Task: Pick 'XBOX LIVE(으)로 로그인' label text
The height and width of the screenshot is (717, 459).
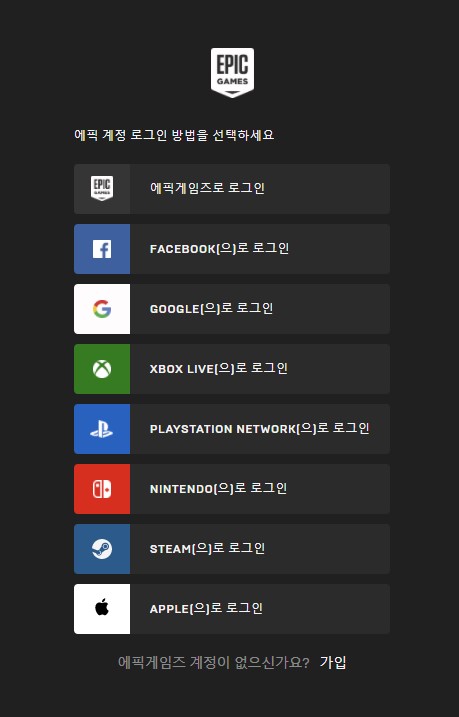Action: [x=219, y=368]
